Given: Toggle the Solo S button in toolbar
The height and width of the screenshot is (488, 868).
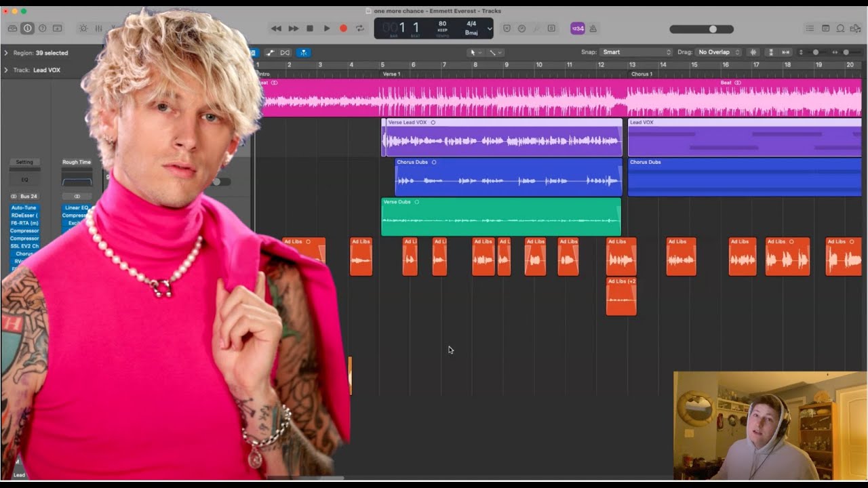Looking at the screenshot, I should 551,28.
